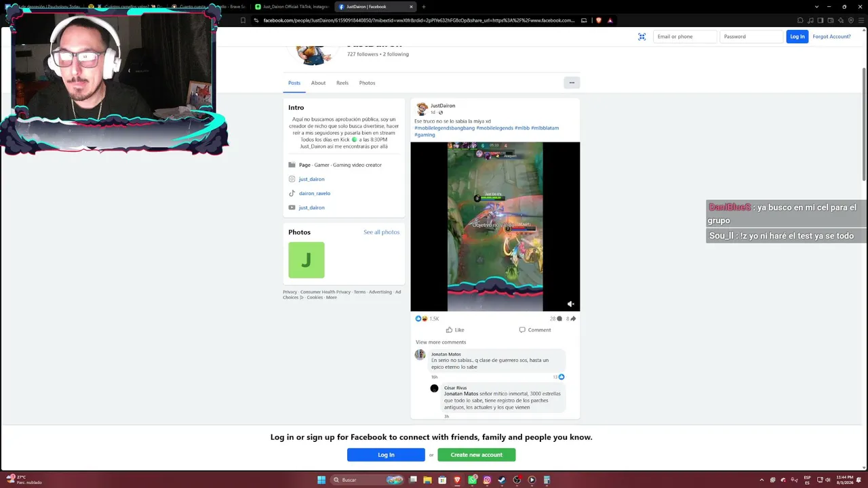Click the bottom banner Log In button
868x488 pixels.
(x=386, y=455)
